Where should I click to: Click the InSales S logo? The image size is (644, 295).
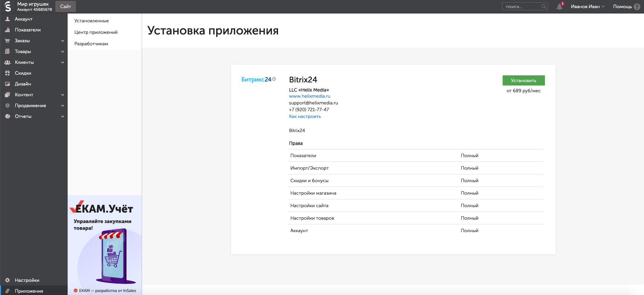(x=8, y=6)
